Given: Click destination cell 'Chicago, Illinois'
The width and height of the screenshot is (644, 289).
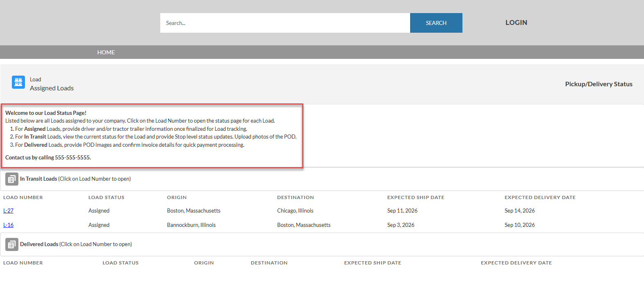Looking at the screenshot, I should [x=295, y=211].
